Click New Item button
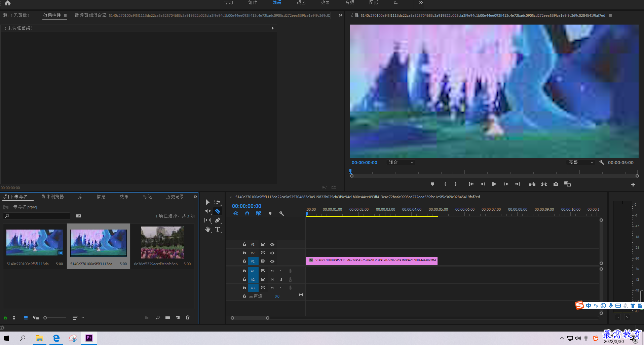 (x=178, y=318)
